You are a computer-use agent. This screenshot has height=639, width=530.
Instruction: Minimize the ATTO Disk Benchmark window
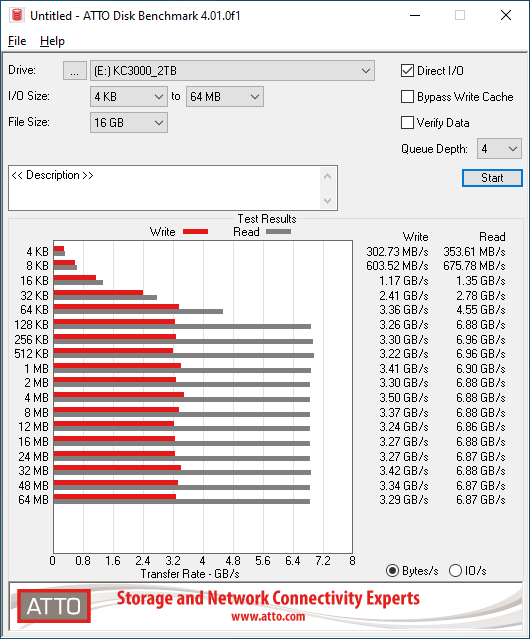point(415,15)
